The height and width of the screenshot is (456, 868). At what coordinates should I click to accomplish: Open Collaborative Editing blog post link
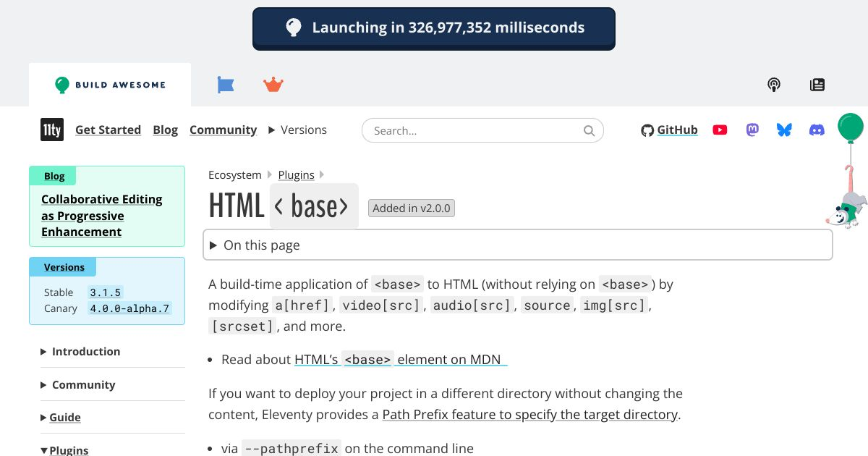click(101, 216)
